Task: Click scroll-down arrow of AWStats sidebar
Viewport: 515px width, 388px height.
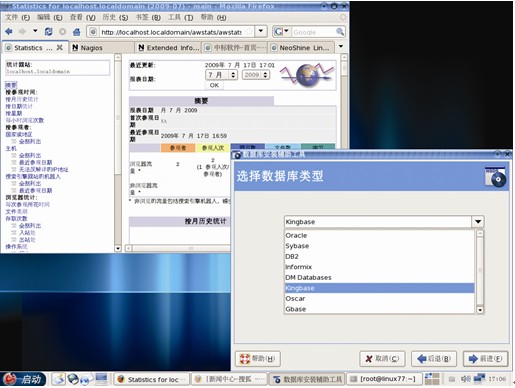Action: tap(118, 248)
